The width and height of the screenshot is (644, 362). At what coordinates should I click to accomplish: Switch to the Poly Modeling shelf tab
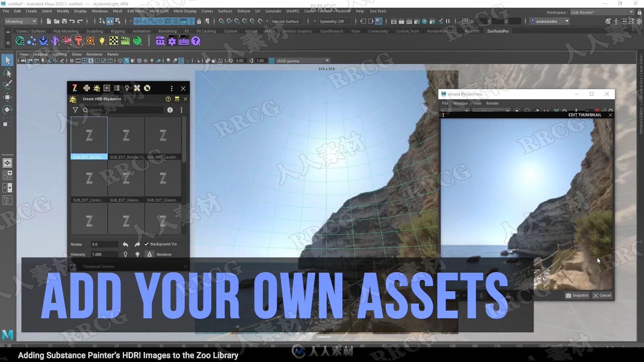click(66, 31)
